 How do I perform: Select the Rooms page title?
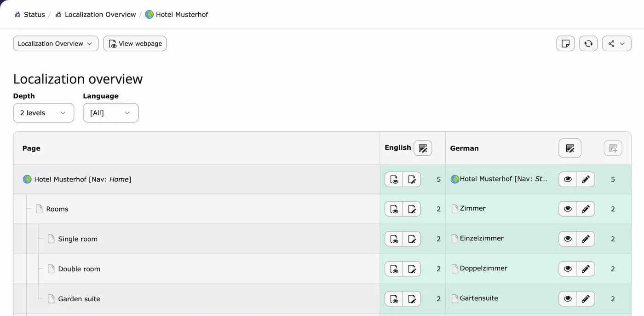[x=57, y=209]
